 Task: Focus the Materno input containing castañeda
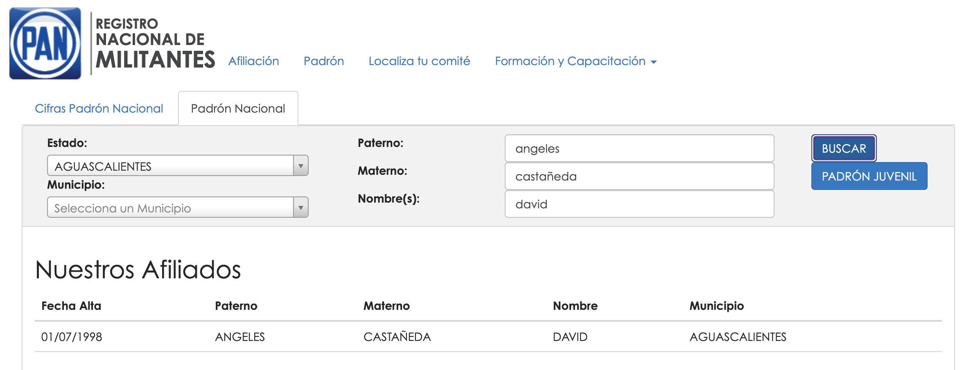[639, 176]
